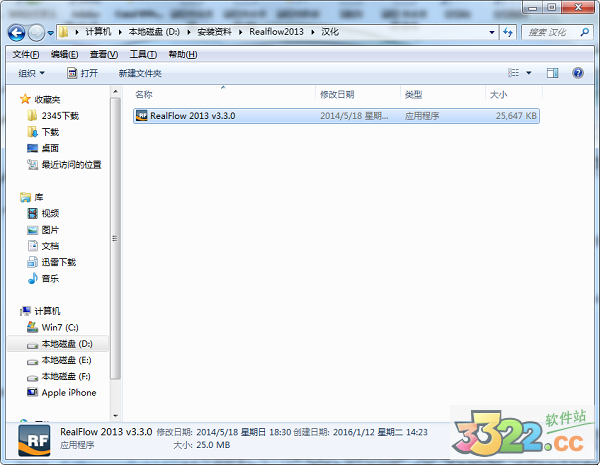Screen dimensions: 600x465
Task: Select Realflow2013 in the address breadcrumb
Action: (276, 32)
